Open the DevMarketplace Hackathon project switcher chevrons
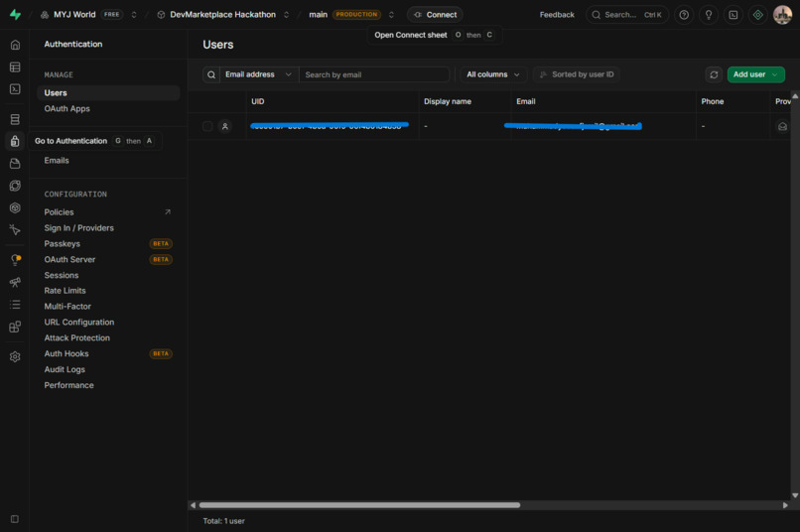Image resolution: width=800 pixels, height=532 pixels. (286, 15)
